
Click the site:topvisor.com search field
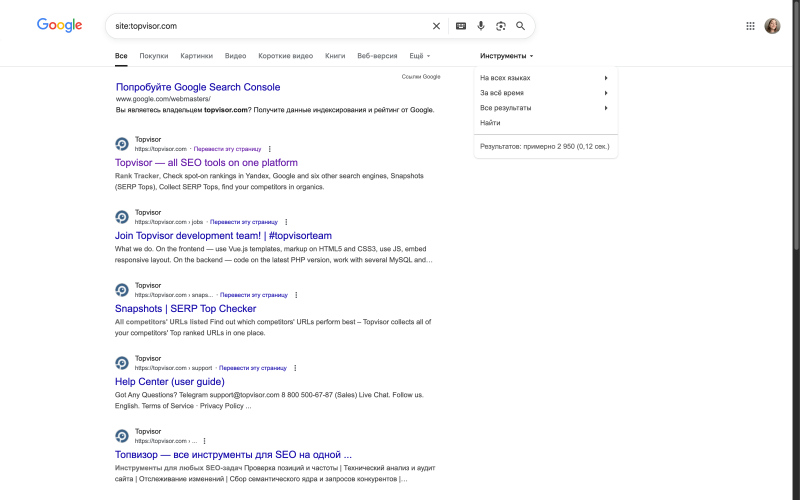coord(270,26)
